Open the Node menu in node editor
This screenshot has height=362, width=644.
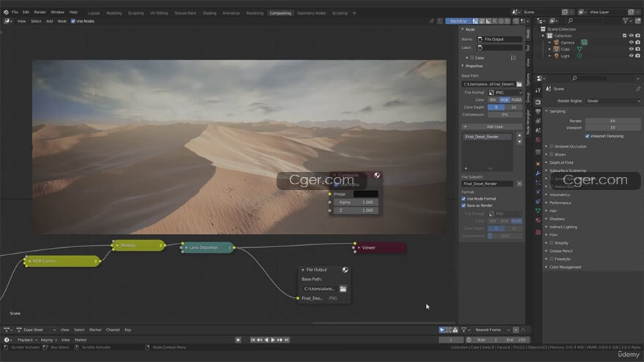point(61,21)
